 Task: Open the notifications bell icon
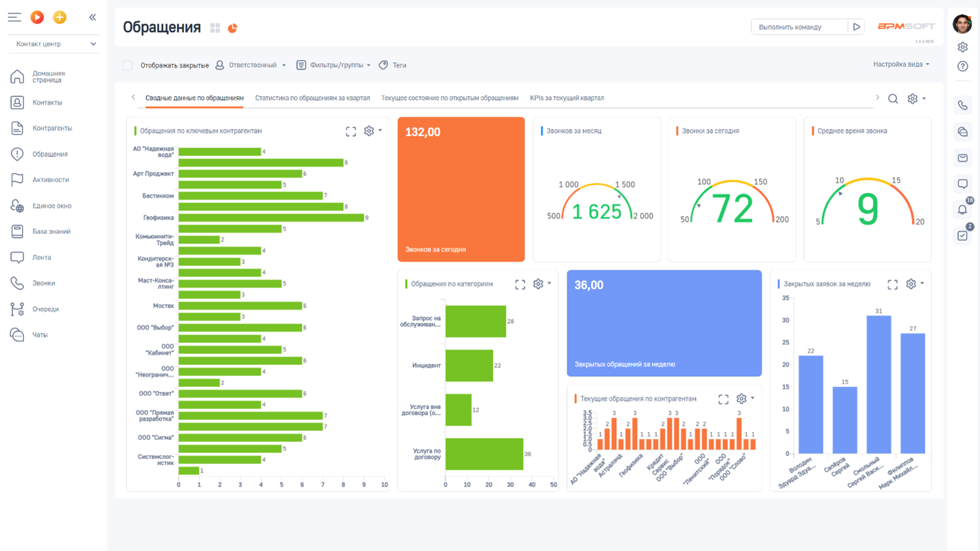963,209
